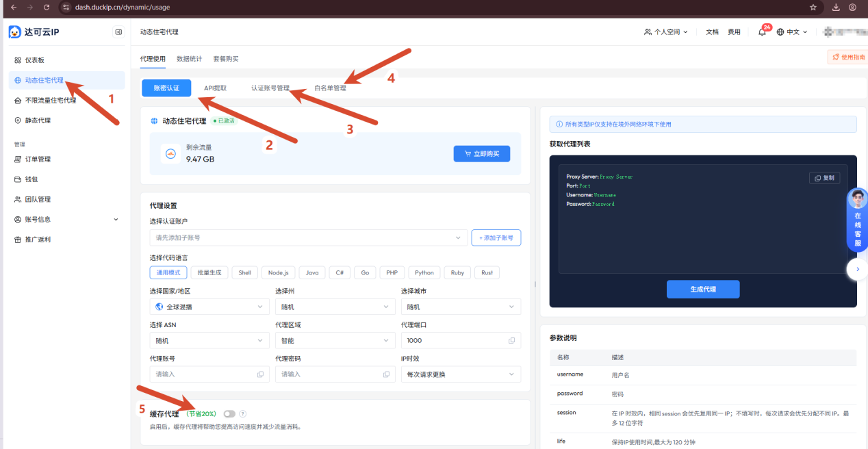Open the 中文 language dropdown
The height and width of the screenshot is (449, 868).
792,32
